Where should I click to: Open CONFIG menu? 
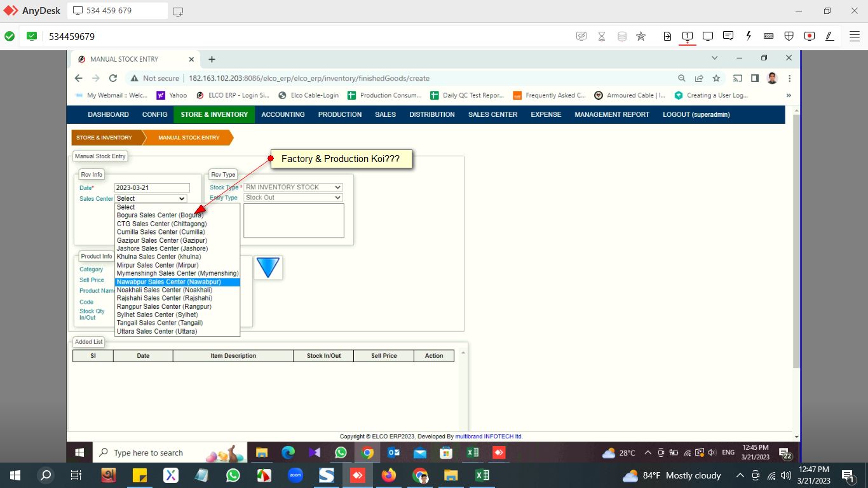click(154, 114)
